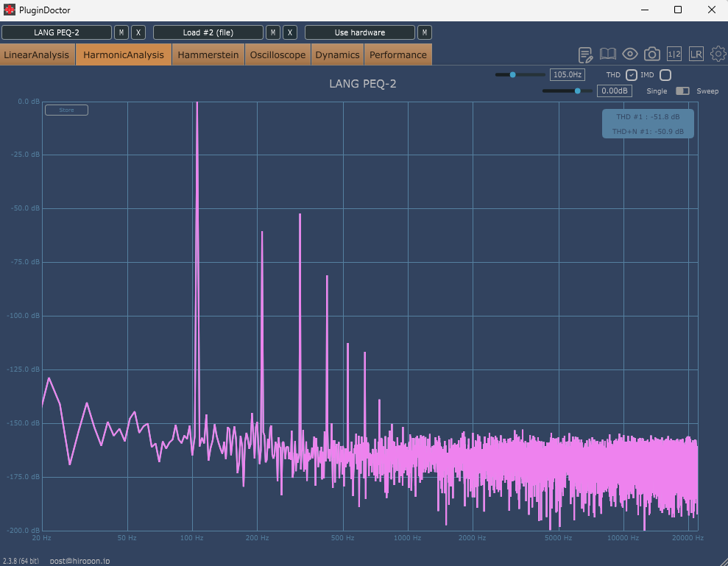Switch to the LinearAnalysis tab

tap(37, 54)
